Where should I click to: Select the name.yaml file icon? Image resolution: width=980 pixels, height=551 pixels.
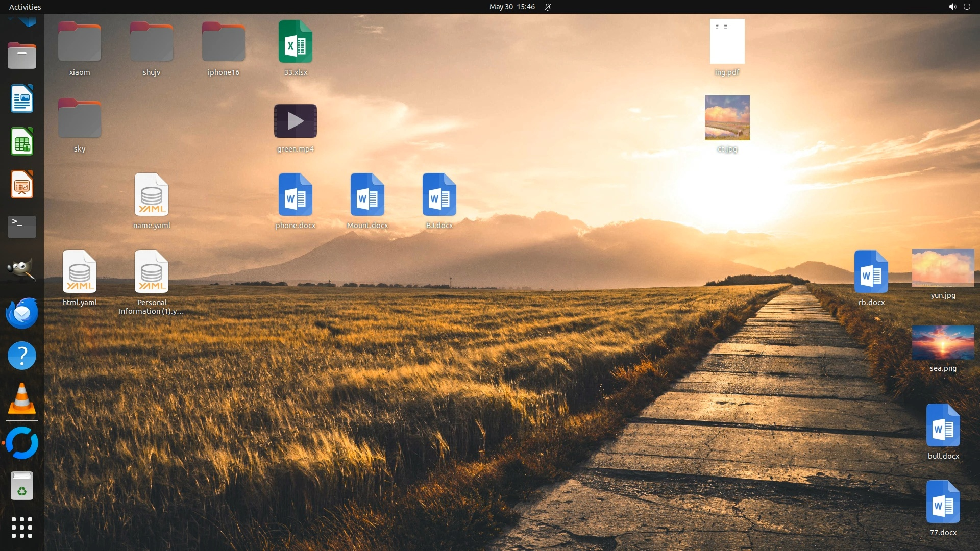(152, 195)
